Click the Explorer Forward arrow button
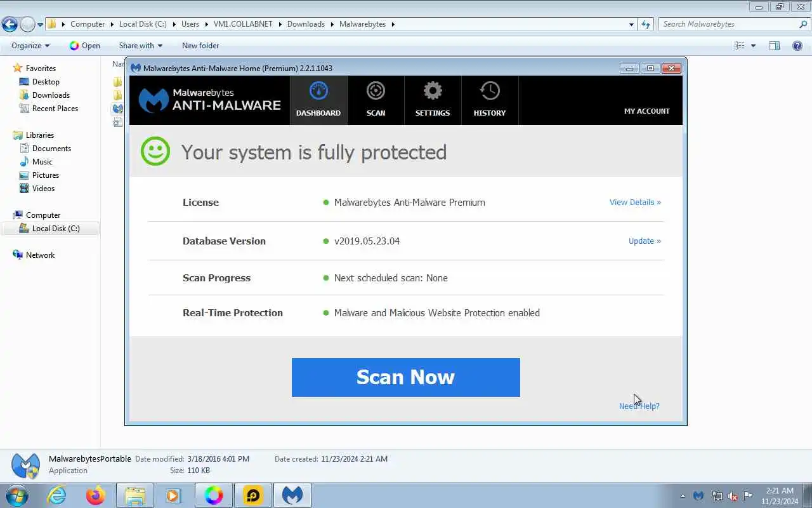Image resolution: width=812 pixels, height=508 pixels. click(27, 24)
